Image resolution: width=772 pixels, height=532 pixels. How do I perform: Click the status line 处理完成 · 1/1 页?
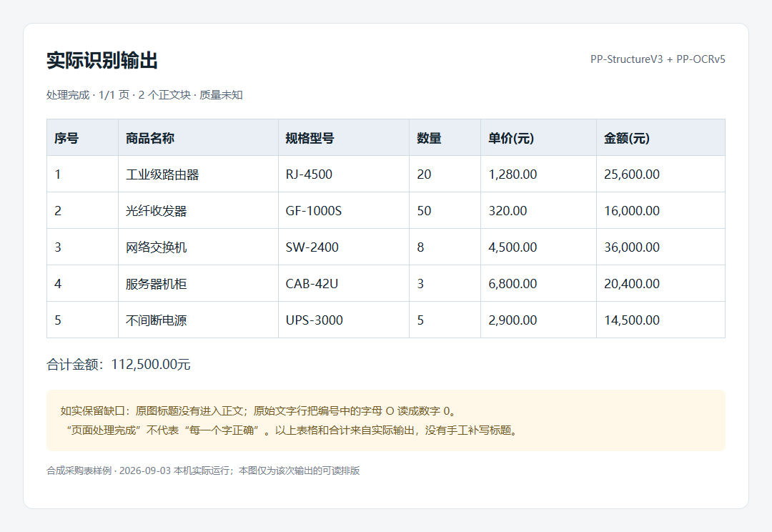88,94
